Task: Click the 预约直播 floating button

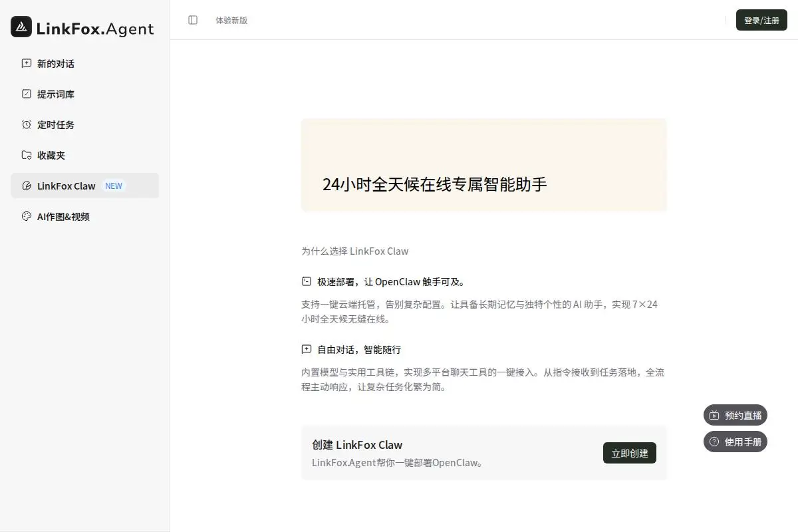Action: 735,416
